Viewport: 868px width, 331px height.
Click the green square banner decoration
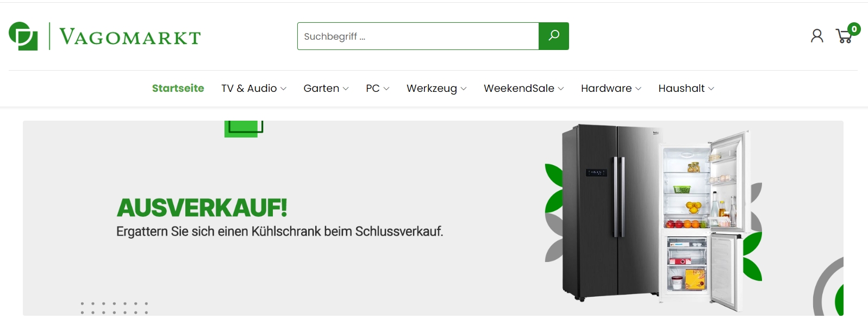(x=243, y=129)
